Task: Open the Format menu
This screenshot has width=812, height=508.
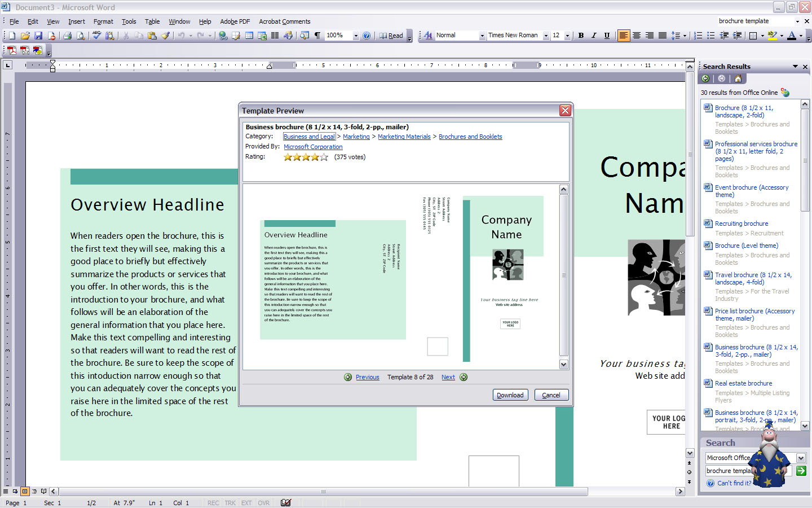Action: point(103,21)
